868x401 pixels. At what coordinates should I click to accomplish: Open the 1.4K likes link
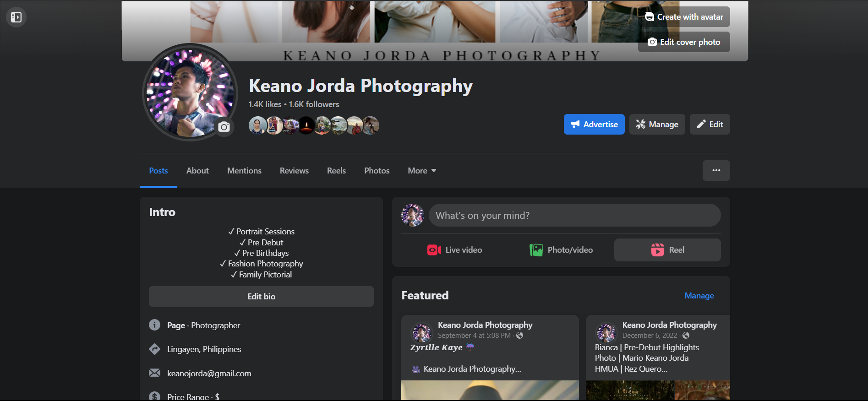[265, 104]
